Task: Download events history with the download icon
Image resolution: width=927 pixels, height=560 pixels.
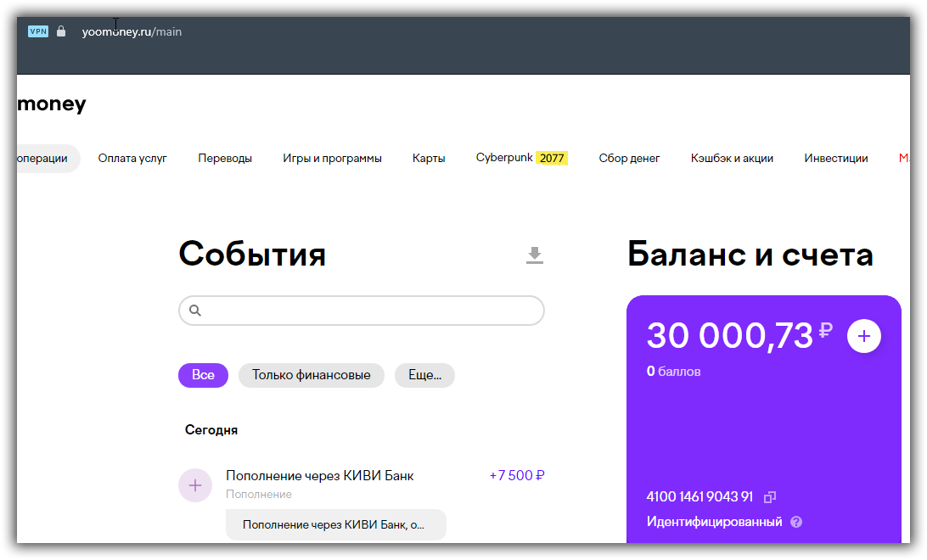Action: coord(535,255)
